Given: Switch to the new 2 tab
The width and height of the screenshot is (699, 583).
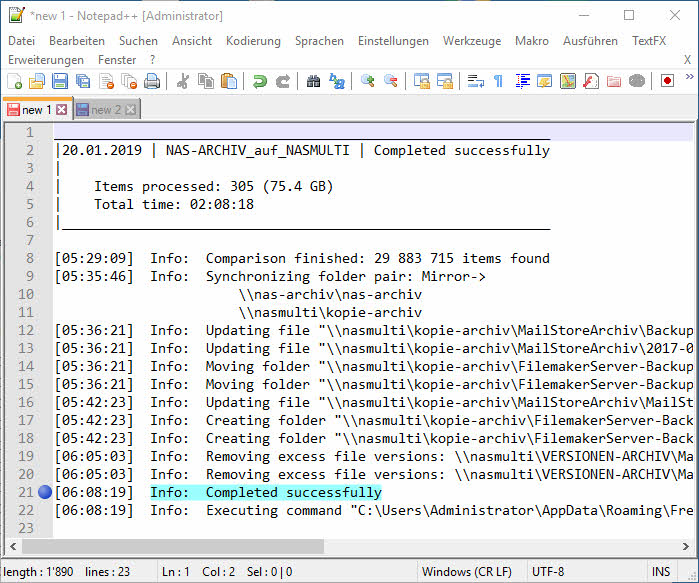Looking at the screenshot, I should click(x=106, y=110).
